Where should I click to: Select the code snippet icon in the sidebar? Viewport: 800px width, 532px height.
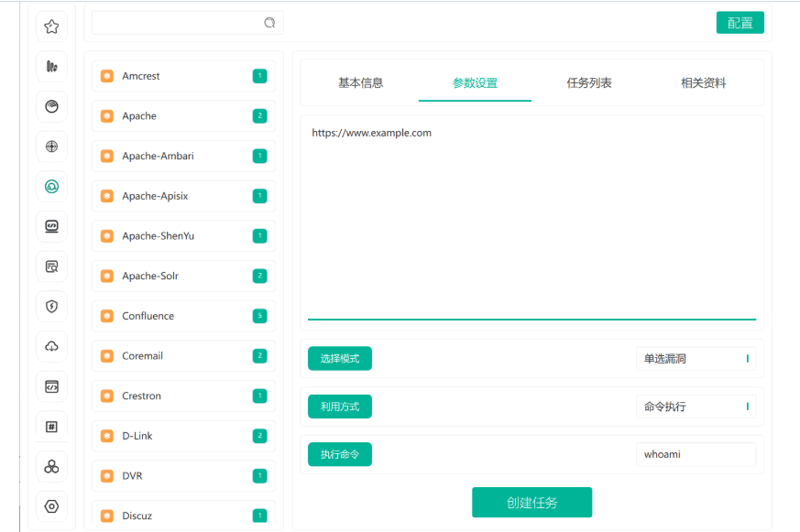51,386
